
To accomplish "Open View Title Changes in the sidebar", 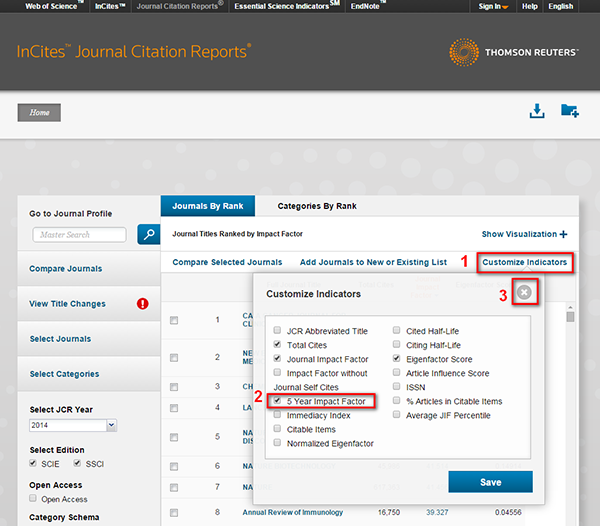I will pyautogui.click(x=67, y=304).
